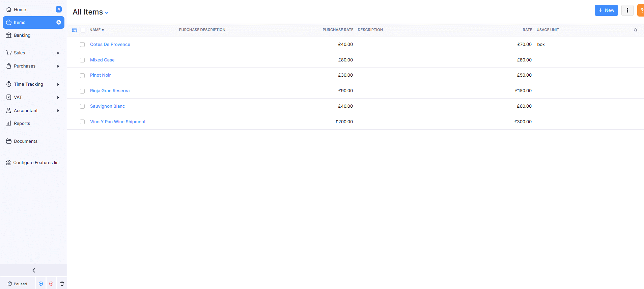Tick the checkbox for Cotes De Provence
The height and width of the screenshot is (289, 644).
82,45
